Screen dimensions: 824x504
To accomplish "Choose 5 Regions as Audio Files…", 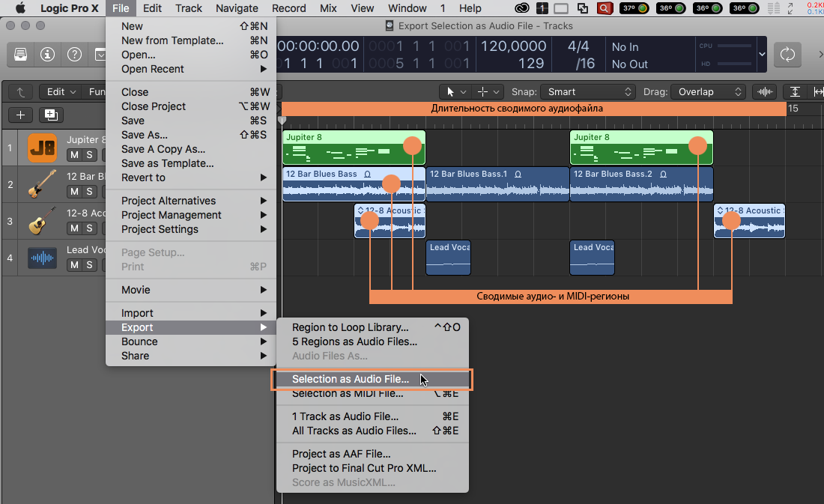I will coord(372,341).
